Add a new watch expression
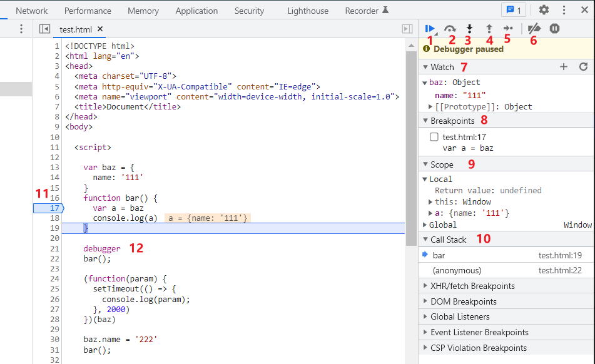Image resolution: width=595 pixels, height=364 pixels. [564, 67]
